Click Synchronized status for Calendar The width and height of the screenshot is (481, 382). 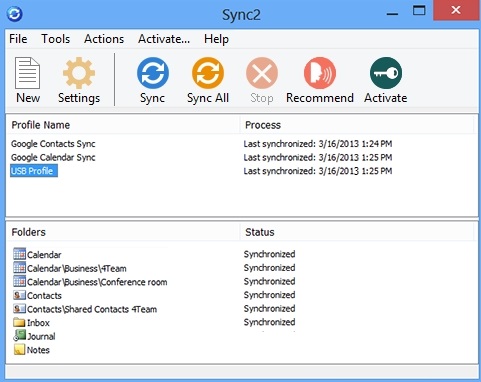(269, 254)
